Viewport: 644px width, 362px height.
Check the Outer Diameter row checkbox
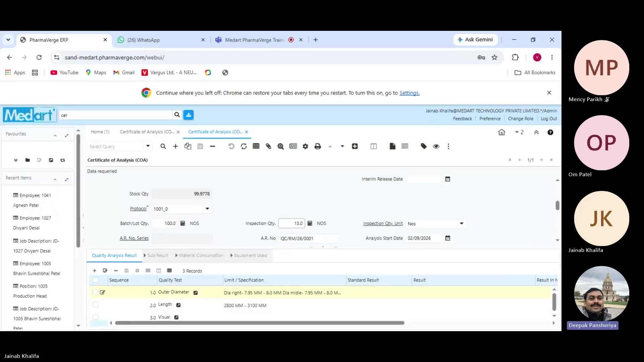coord(95,292)
